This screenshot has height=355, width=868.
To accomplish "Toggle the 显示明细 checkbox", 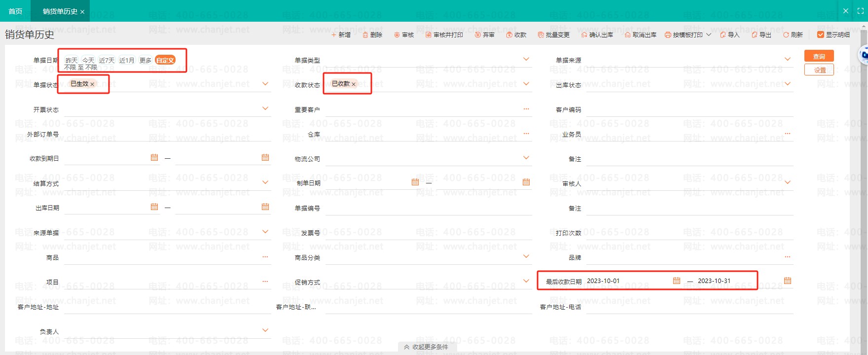I will click(821, 35).
